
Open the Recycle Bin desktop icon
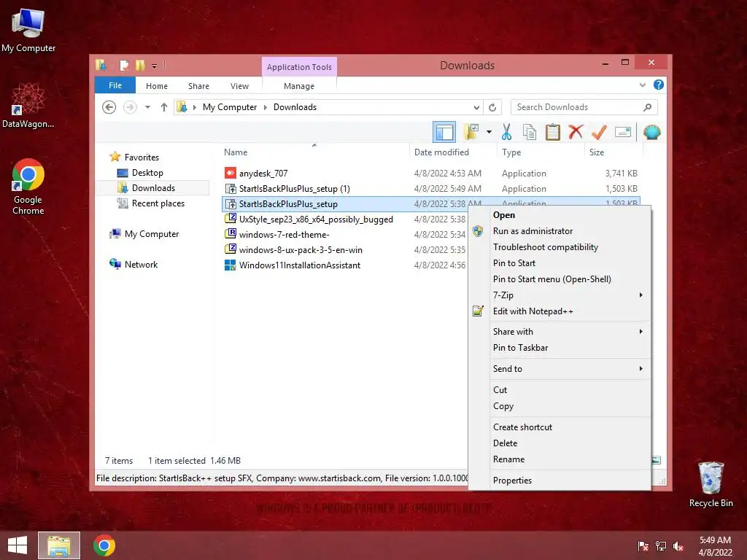pos(711,484)
